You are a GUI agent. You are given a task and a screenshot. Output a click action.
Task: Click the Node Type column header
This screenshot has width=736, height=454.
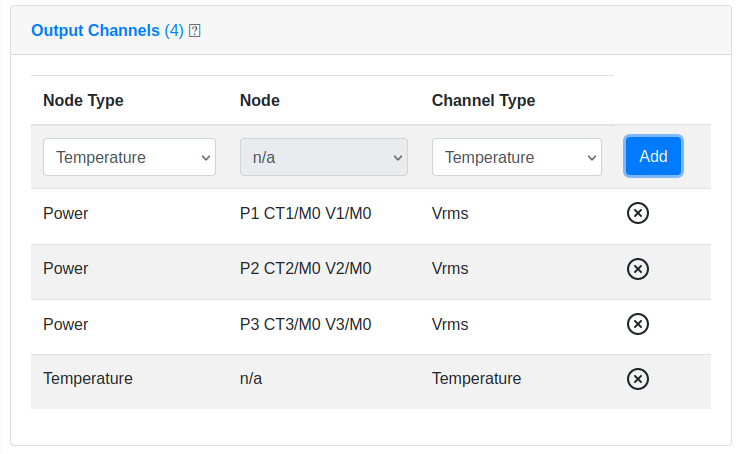(83, 100)
